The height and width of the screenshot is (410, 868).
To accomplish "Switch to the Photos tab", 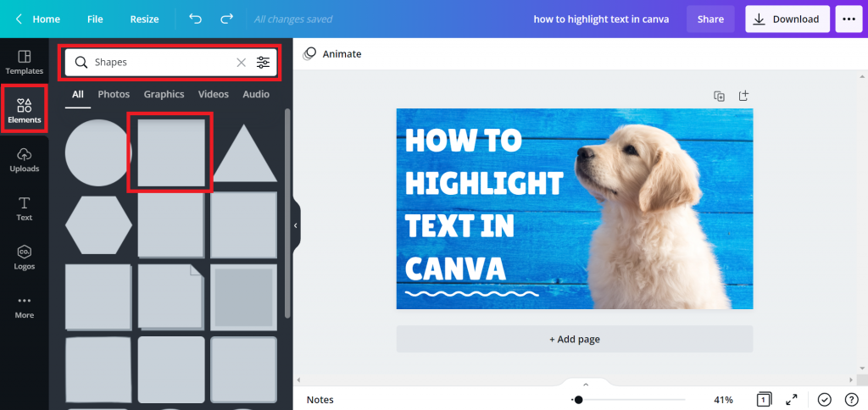I will (x=114, y=94).
